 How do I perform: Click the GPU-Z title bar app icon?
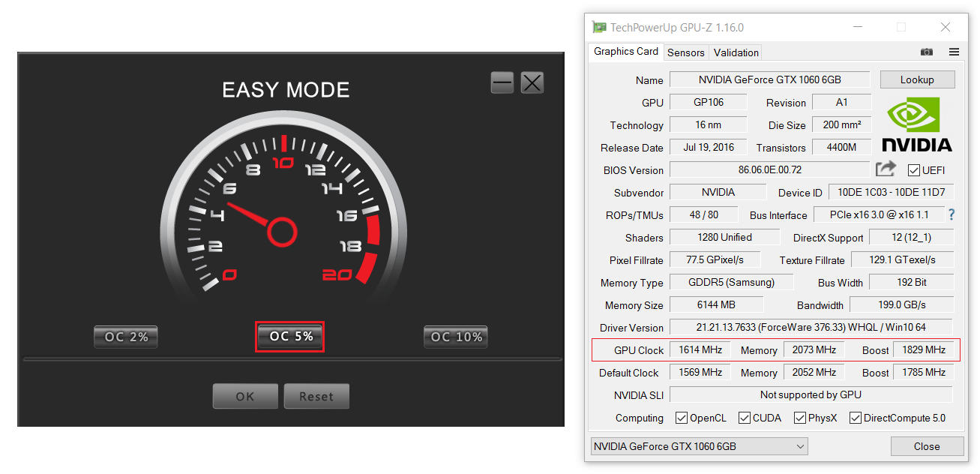coord(598,27)
